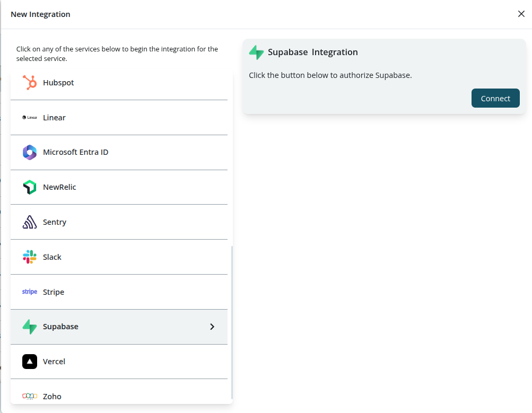Click the Linear logo icon
532x413 pixels.
point(30,117)
